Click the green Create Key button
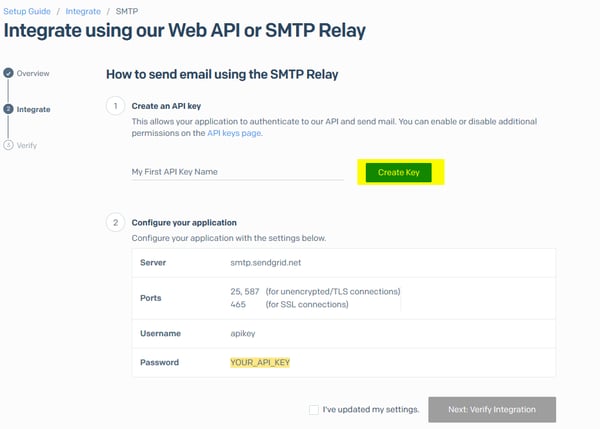This screenshot has height=429, width=600. tap(399, 172)
